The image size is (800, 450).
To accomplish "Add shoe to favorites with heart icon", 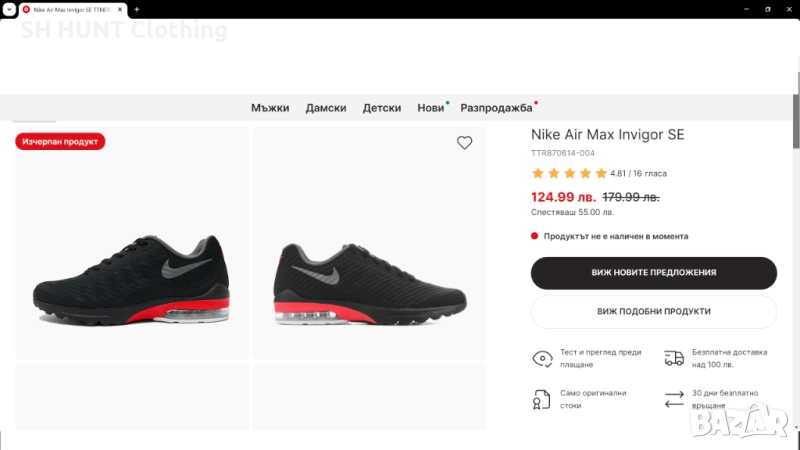I will pyautogui.click(x=464, y=143).
